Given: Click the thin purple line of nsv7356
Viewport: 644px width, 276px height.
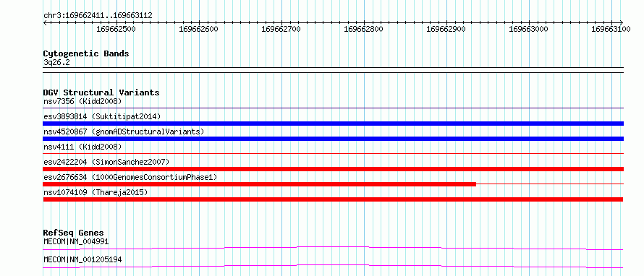Looking at the screenshot, I should 333,108.
